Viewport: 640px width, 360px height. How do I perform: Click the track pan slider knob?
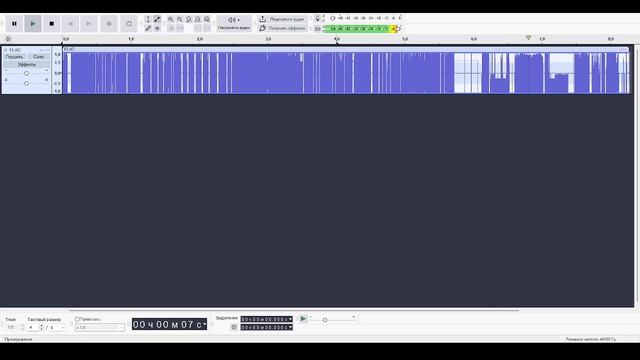[x=27, y=83]
